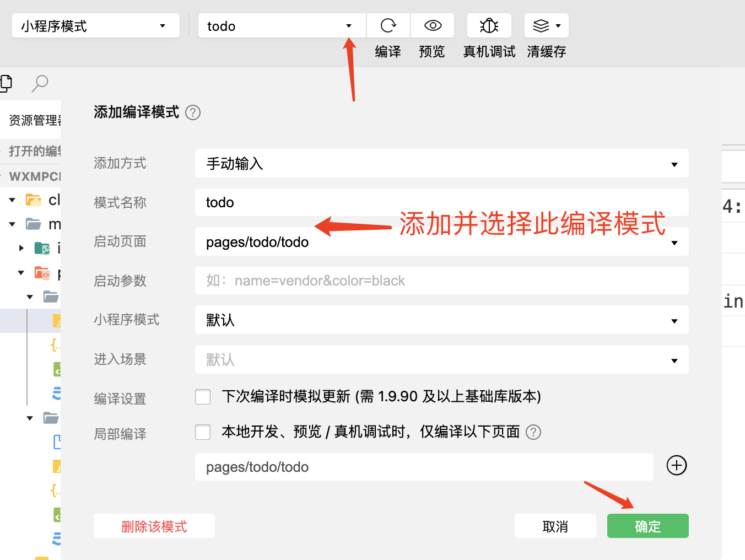Click 资源管理器 panel header

34,120
